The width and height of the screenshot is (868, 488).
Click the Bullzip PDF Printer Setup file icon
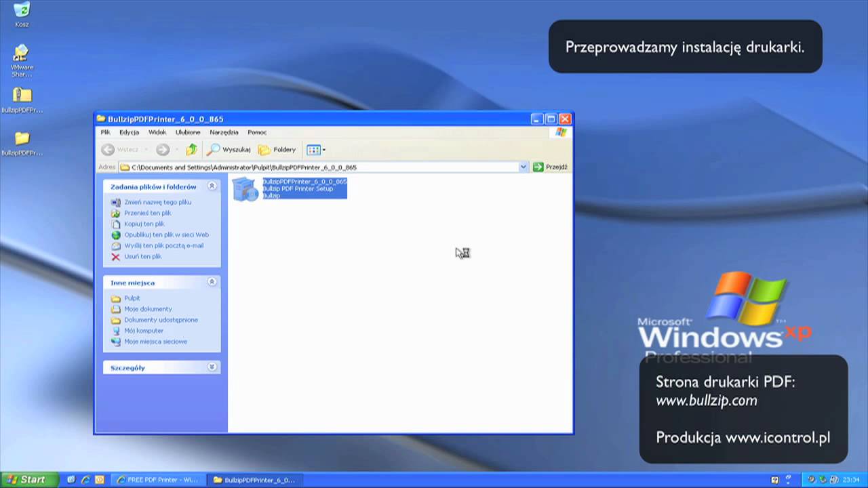click(x=245, y=189)
